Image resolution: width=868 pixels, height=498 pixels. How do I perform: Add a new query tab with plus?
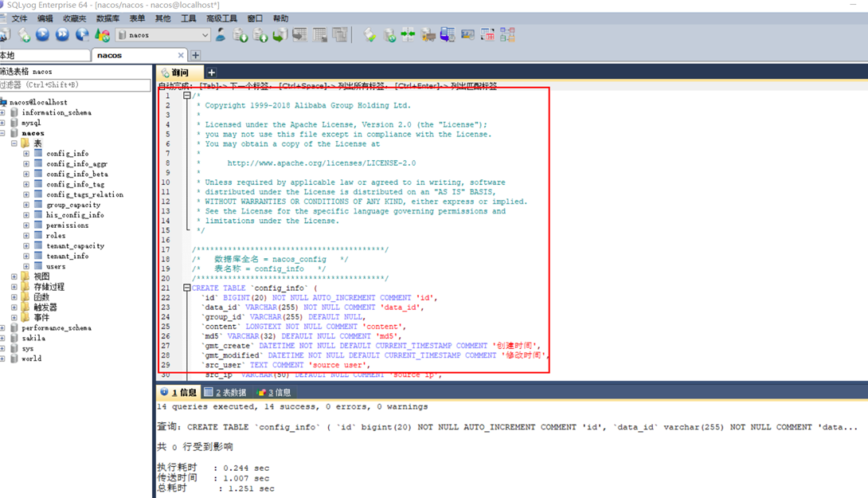[x=212, y=73]
